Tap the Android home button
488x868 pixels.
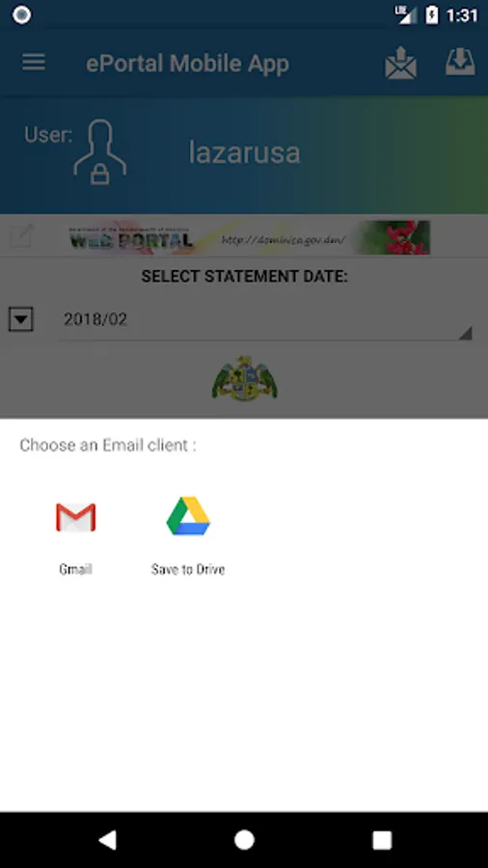(x=244, y=840)
